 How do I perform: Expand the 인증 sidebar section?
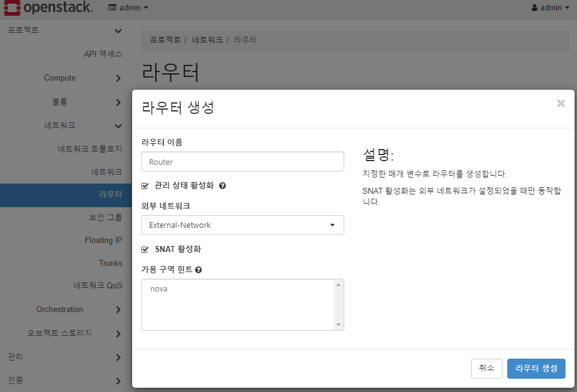pyautogui.click(x=65, y=380)
